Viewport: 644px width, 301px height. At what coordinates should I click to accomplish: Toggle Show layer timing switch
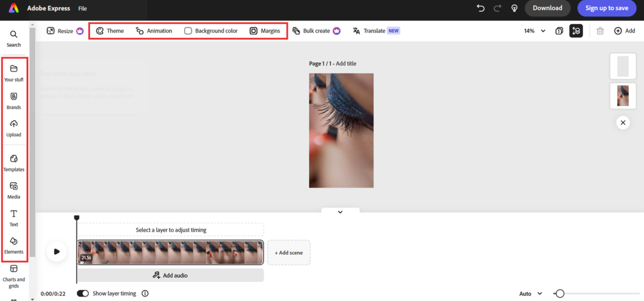83,293
